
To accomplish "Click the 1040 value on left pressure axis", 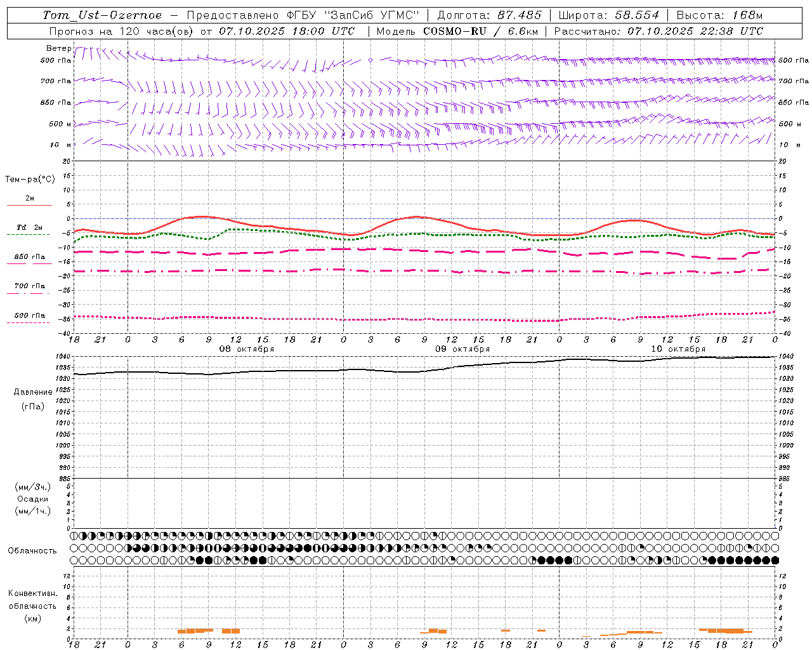I will [x=63, y=357].
